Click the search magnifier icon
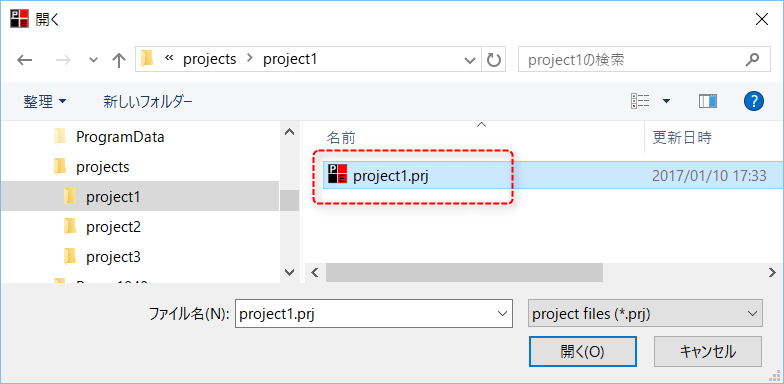This screenshot has height=384, width=784. click(x=752, y=60)
